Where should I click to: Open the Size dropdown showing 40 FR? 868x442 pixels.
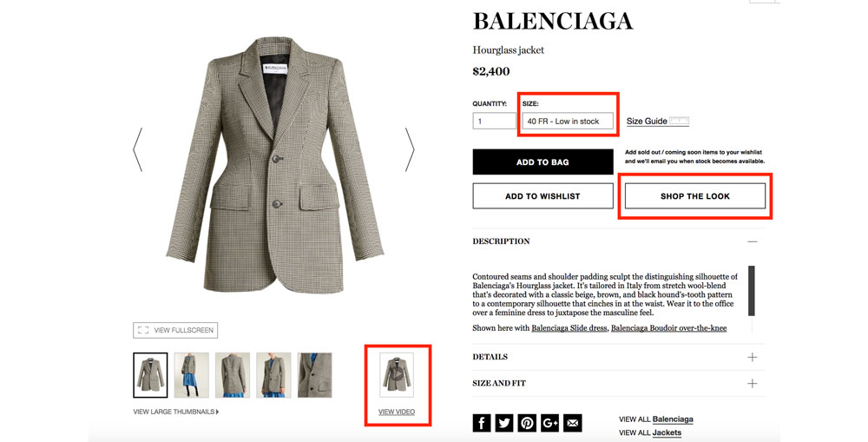pos(568,121)
